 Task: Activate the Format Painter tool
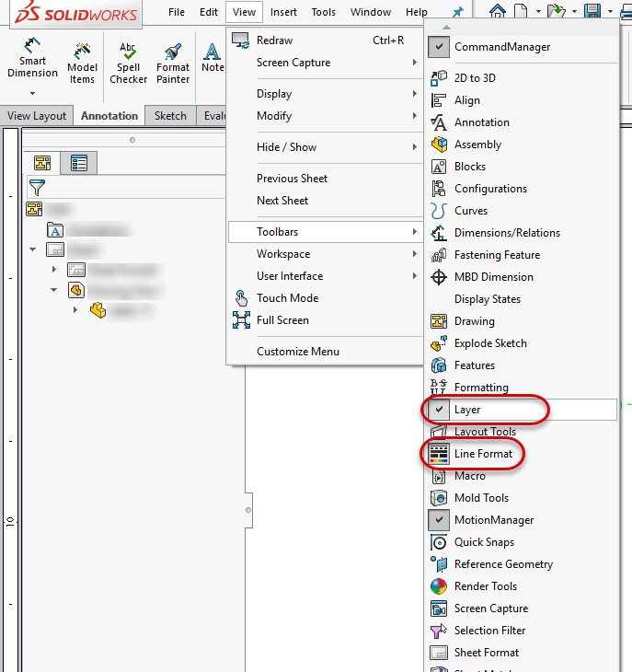[173, 63]
